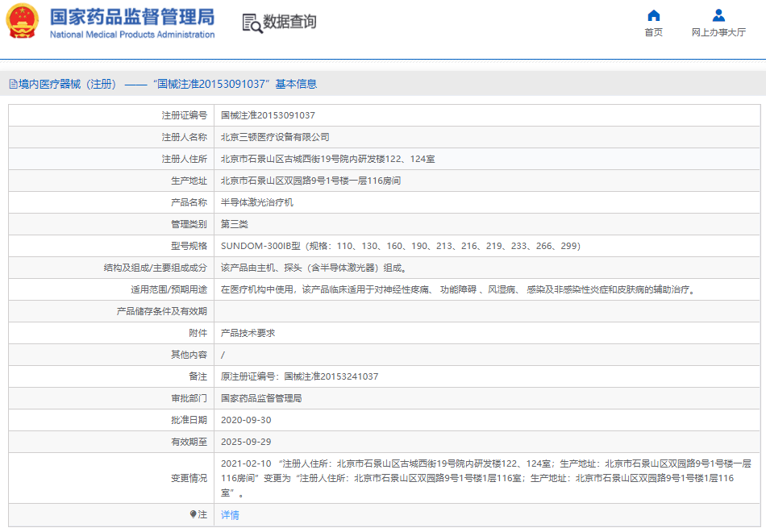
Task: Open the 网上办事大厅 user icon
Action: point(718,15)
